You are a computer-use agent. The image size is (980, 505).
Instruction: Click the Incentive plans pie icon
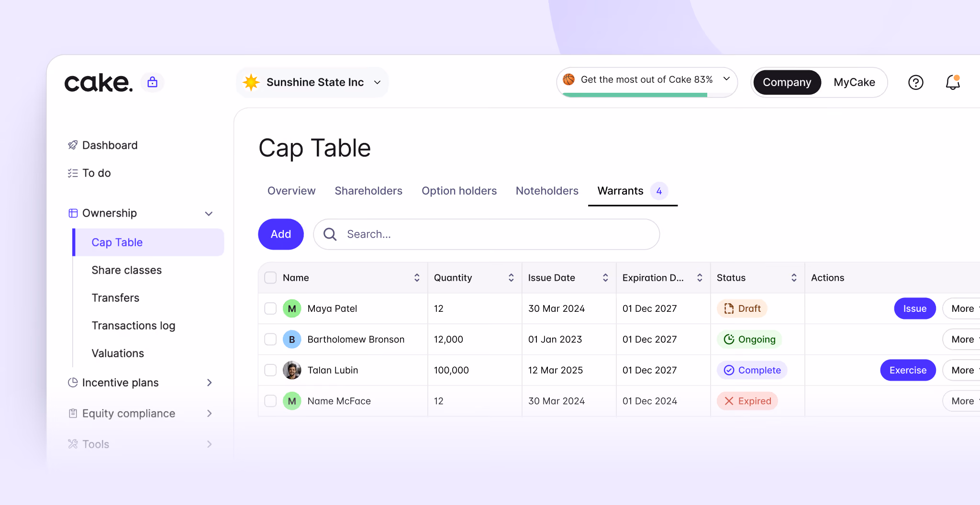[x=73, y=383]
